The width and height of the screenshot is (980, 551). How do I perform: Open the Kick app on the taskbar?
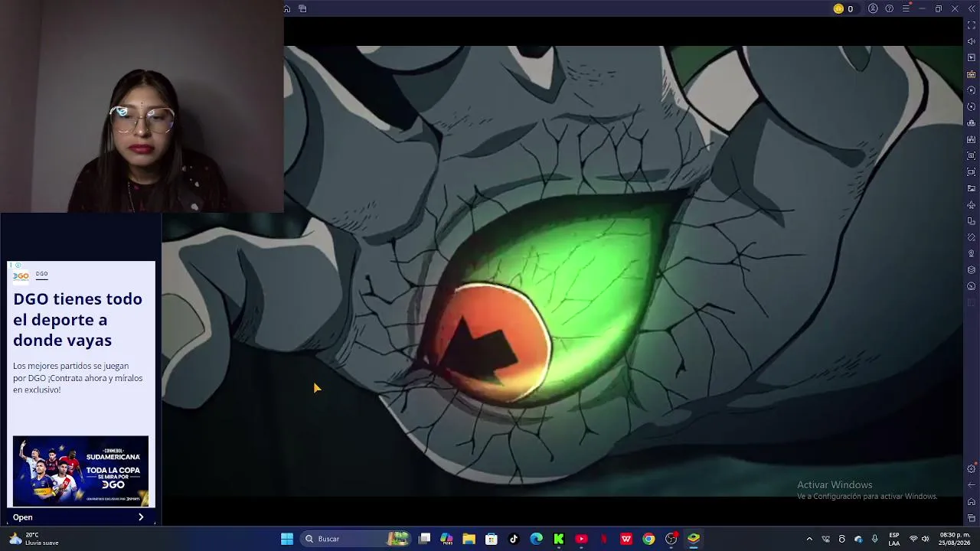click(x=559, y=539)
